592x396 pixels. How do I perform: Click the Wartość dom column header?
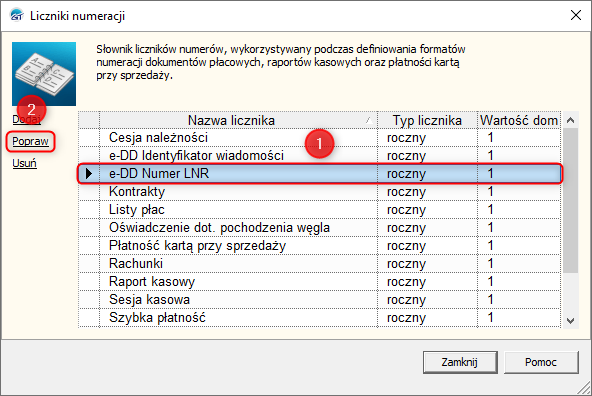click(519, 120)
